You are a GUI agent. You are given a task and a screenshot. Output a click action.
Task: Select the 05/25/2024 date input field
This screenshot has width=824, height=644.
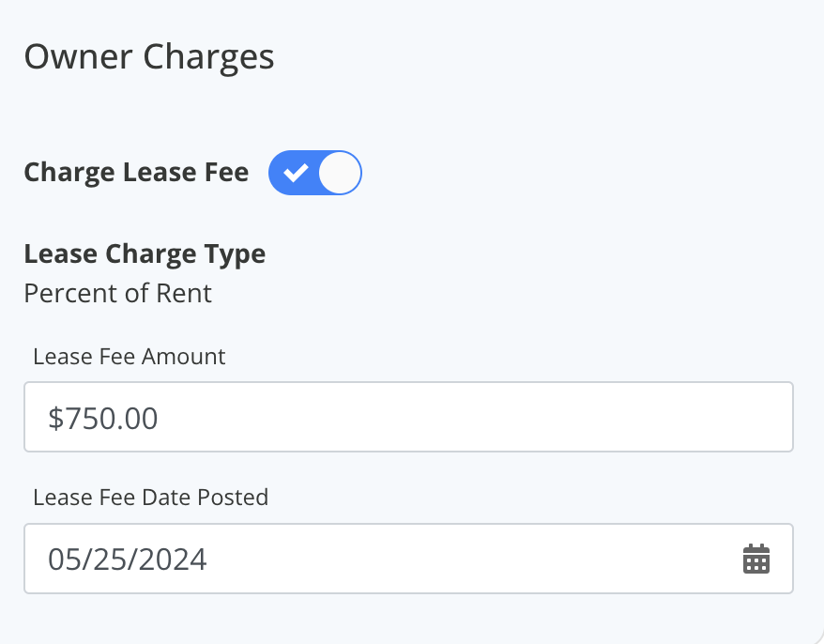375,558
